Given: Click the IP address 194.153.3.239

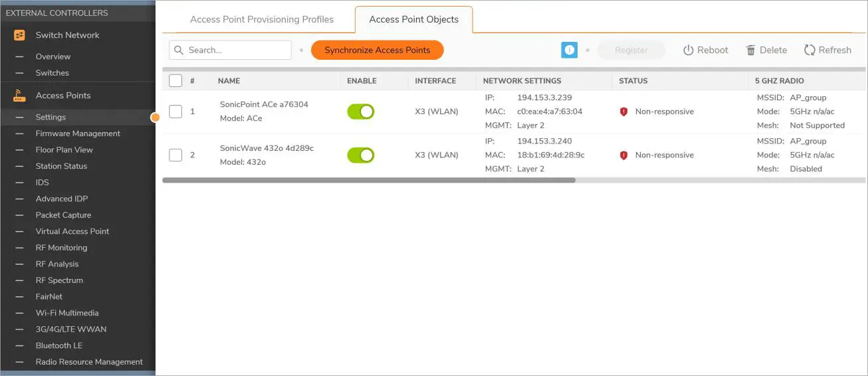Looking at the screenshot, I should [544, 98].
